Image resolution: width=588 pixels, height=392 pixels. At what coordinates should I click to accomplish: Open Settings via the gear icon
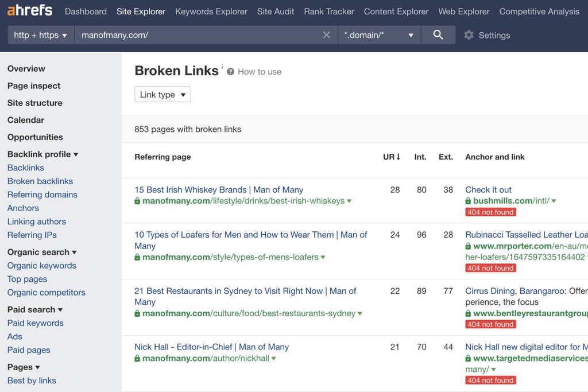[x=469, y=35]
